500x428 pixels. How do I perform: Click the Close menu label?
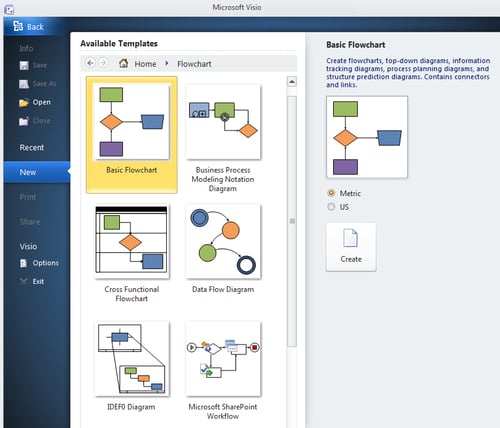42,121
